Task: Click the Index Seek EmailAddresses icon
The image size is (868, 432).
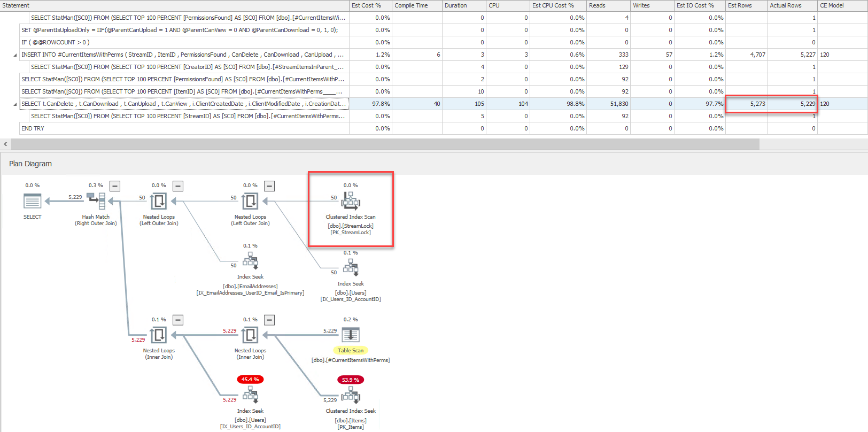Action: tap(250, 261)
